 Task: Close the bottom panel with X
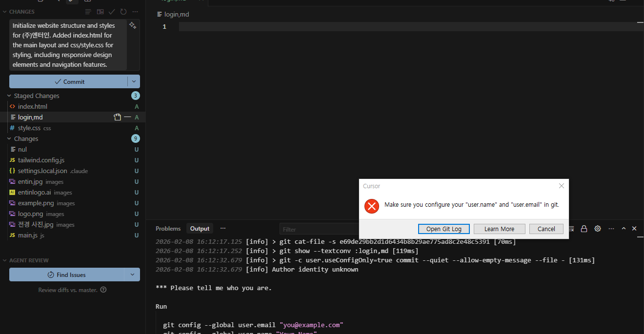click(634, 229)
